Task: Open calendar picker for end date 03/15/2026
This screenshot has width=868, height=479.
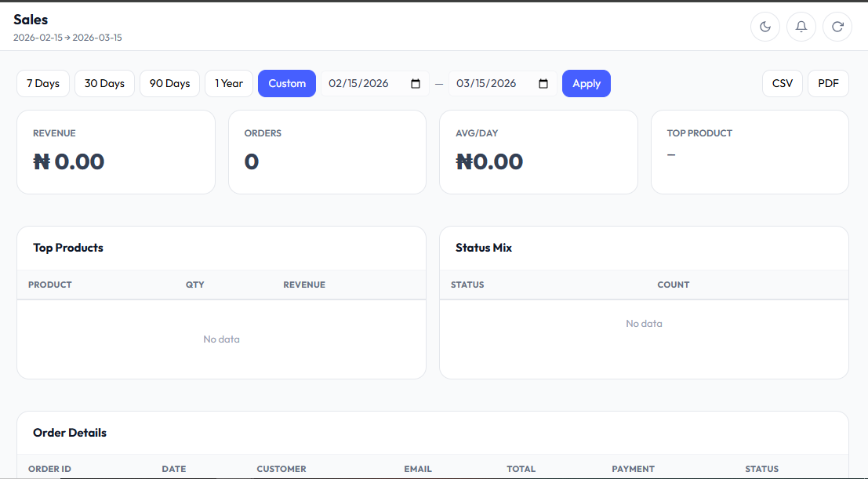Action: point(543,84)
